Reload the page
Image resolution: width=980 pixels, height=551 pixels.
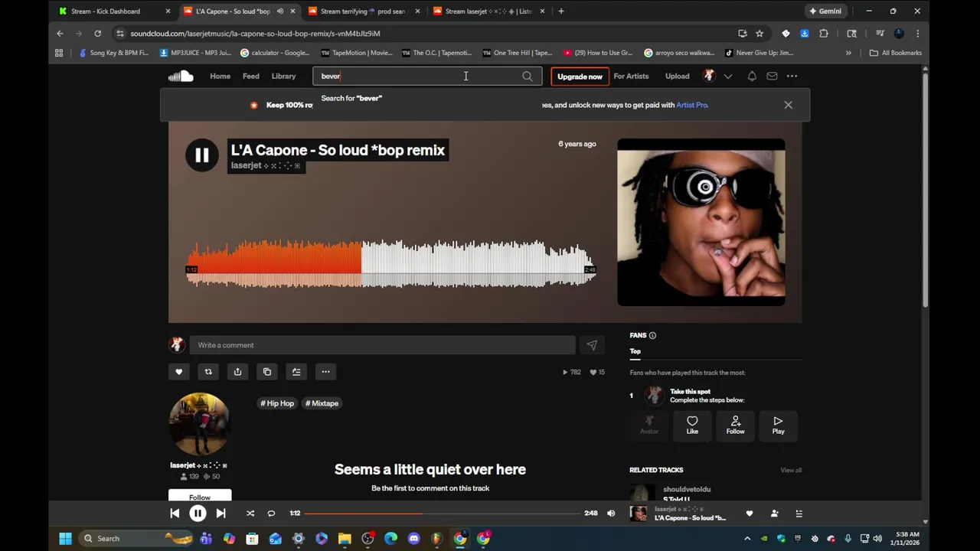(97, 34)
